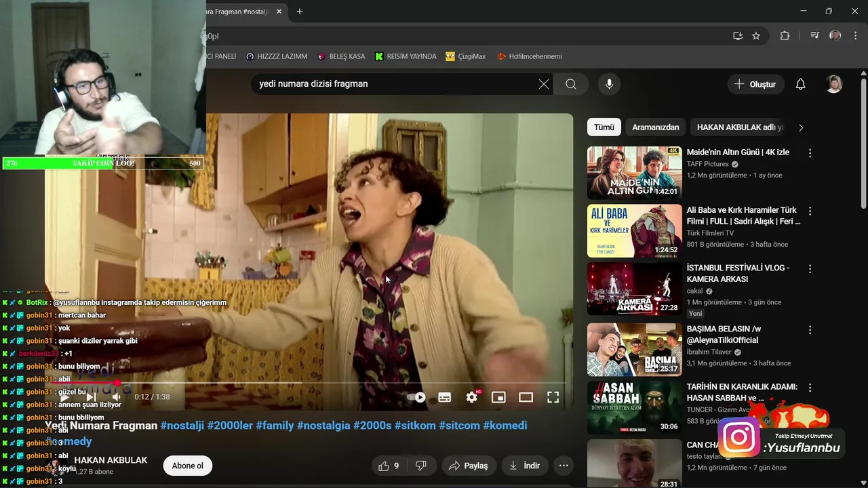Image resolution: width=868 pixels, height=488 pixels.
Task: Open options for Ali Baba ve Kırk Haramiler
Action: (x=810, y=211)
